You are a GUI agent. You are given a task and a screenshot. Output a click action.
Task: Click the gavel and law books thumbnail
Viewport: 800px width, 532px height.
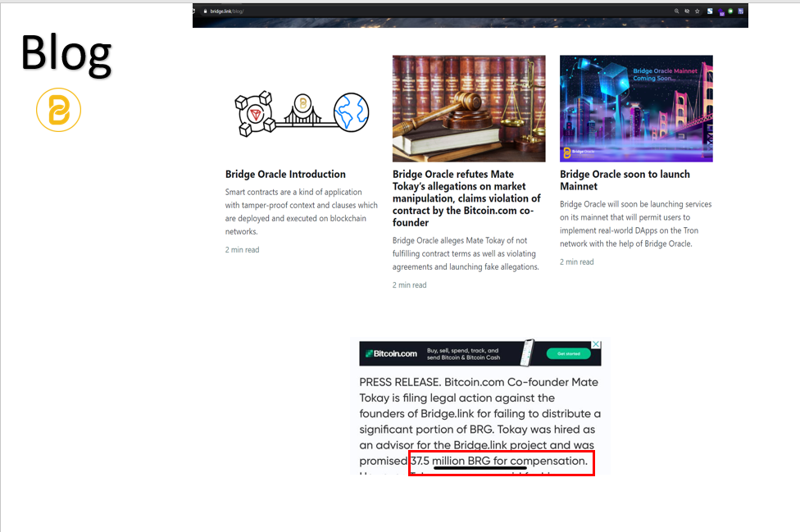coord(469,109)
